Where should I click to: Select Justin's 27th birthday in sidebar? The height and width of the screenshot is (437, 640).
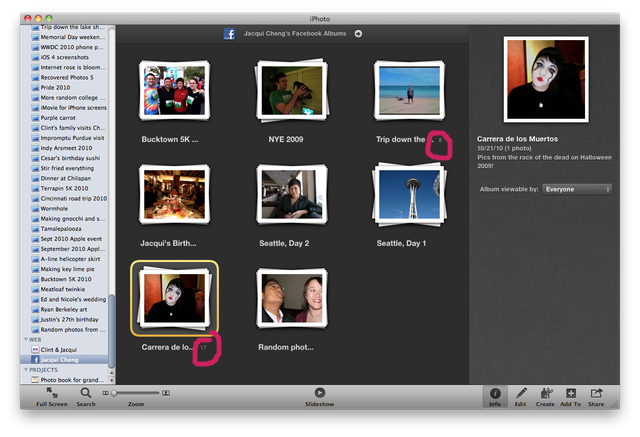(65, 319)
